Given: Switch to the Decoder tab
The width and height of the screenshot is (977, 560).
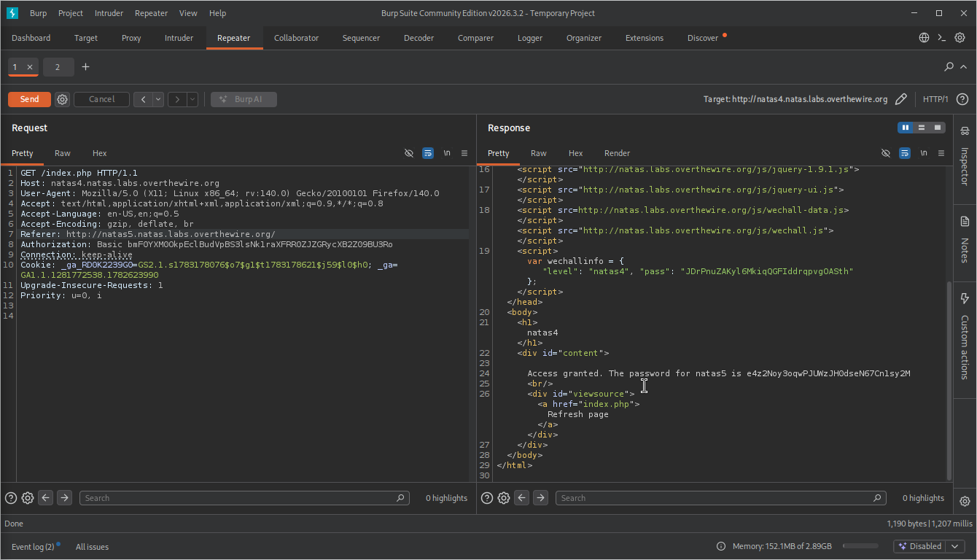Looking at the screenshot, I should [419, 38].
